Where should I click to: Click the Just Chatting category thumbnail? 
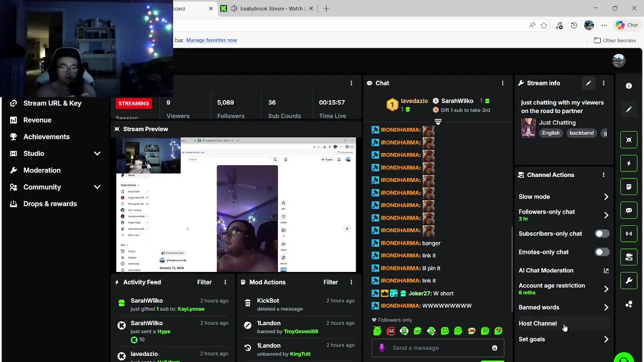point(528,128)
